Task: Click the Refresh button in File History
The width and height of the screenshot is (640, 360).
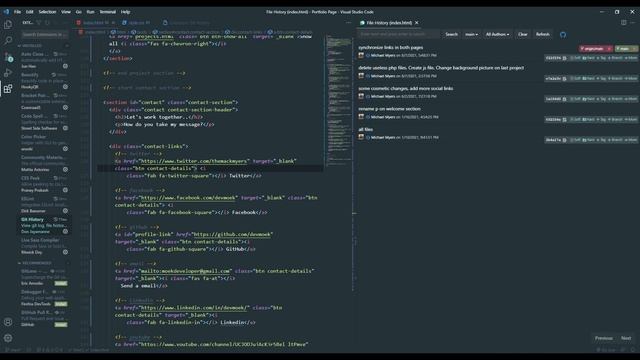Action: pos(542,34)
